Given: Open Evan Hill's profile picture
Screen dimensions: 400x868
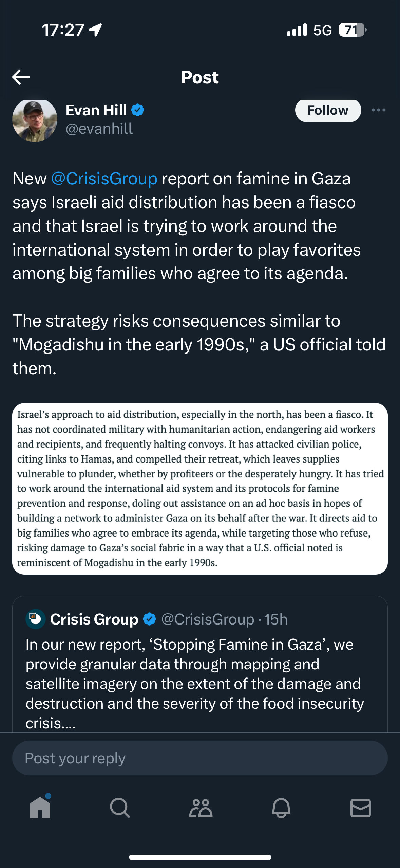Looking at the screenshot, I should tap(35, 120).
